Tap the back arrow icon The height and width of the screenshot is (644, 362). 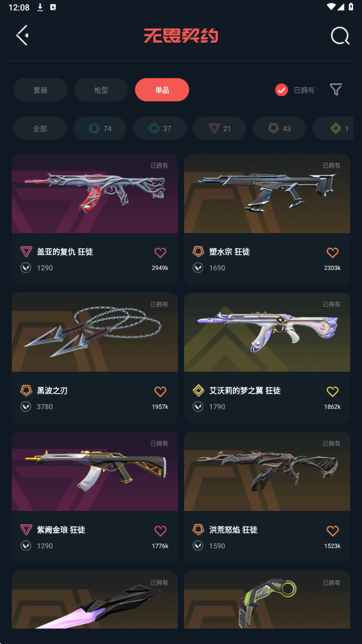point(22,36)
